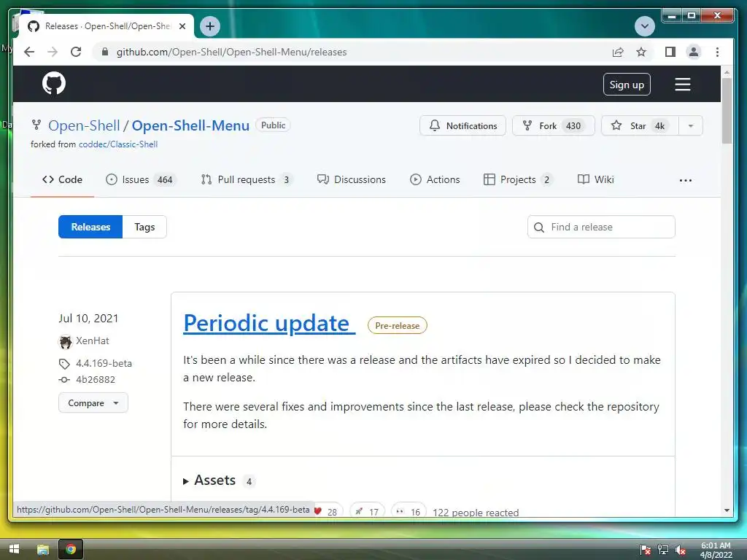Open the Discussions tab
Image resolution: width=747 pixels, height=560 pixels.
pyautogui.click(x=352, y=179)
